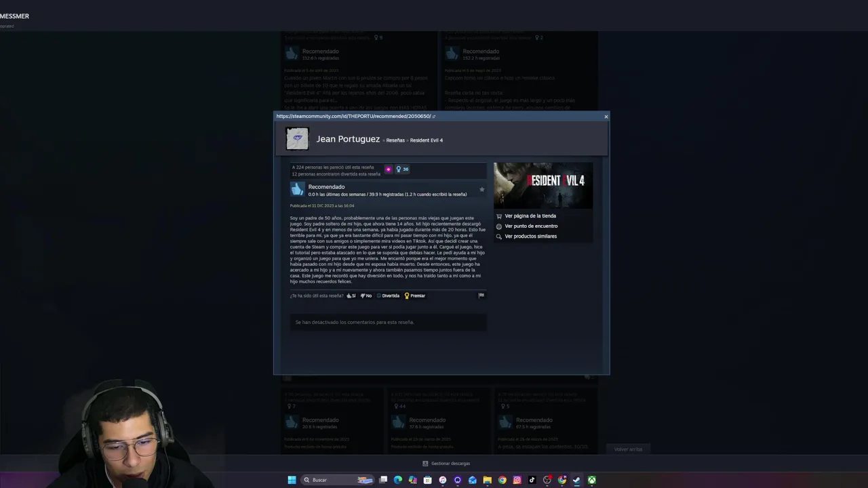868x488 pixels.
Task: Click the 224 personas útil count text
Action: 333,167
